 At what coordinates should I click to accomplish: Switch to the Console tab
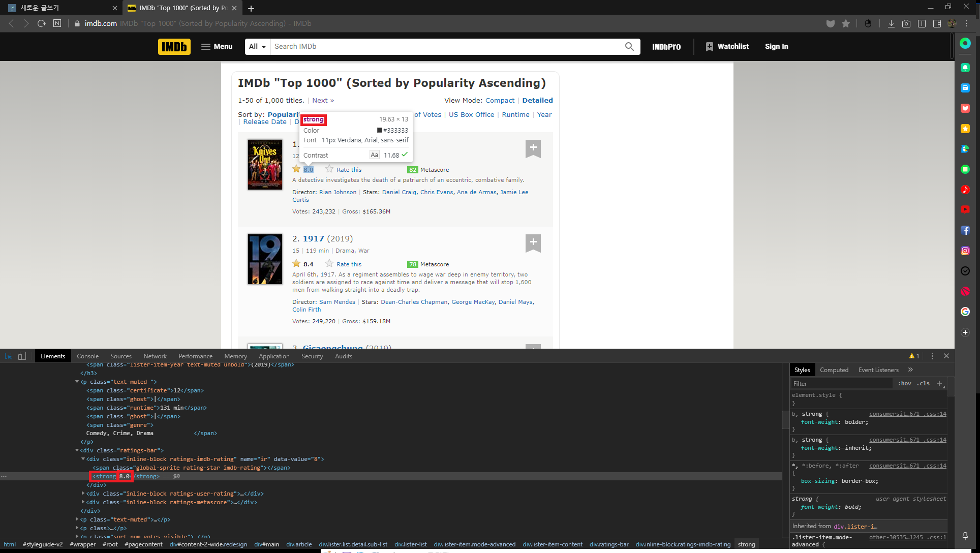(87, 356)
